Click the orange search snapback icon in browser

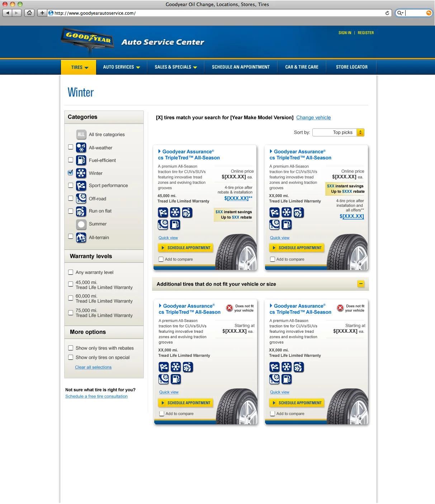click(429, 13)
